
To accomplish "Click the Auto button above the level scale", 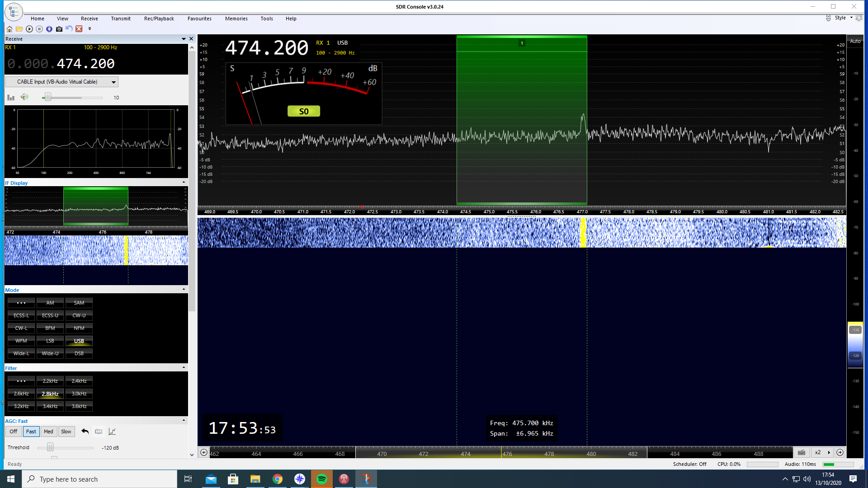I will [x=855, y=41].
